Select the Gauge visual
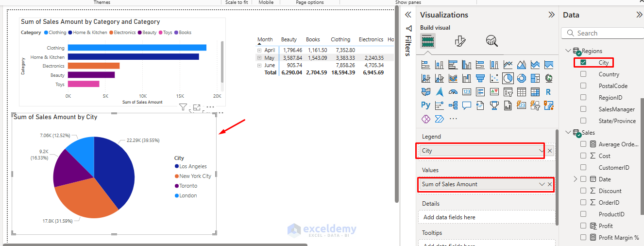The height and width of the screenshot is (246, 644). coord(453,91)
